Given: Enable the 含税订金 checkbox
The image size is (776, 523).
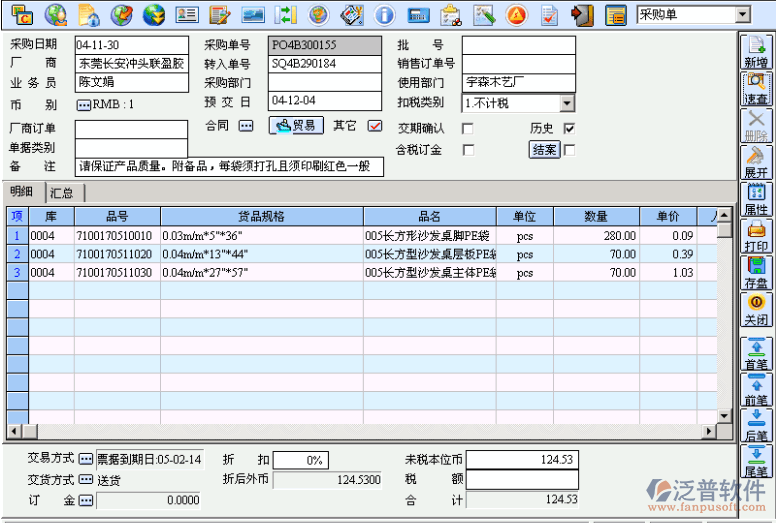Looking at the screenshot, I should coord(467,150).
